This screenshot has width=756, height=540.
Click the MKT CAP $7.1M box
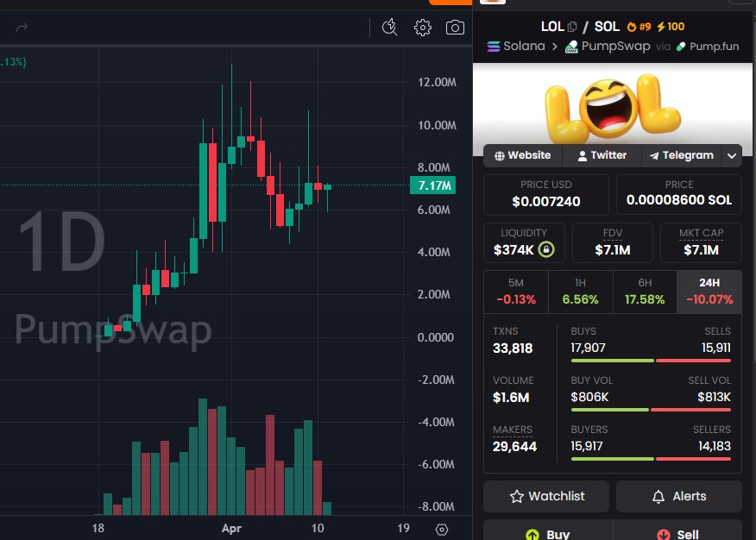click(x=701, y=242)
